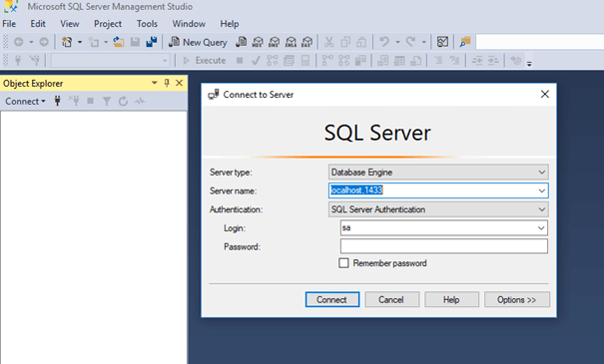Click the Find in Files icon
Viewport: 604px width, 364px height.
click(465, 42)
